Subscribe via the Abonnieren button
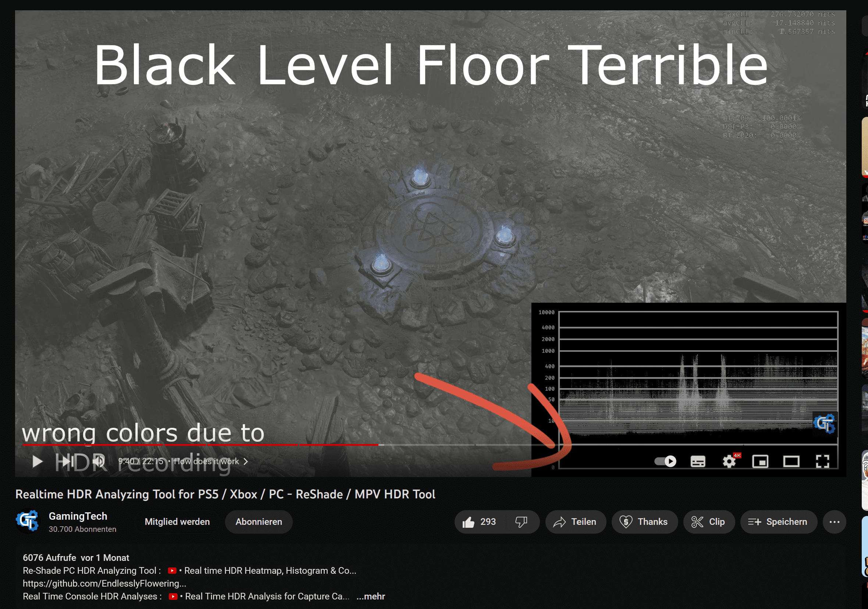Image resolution: width=868 pixels, height=609 pixels. (x=259, y=522)
